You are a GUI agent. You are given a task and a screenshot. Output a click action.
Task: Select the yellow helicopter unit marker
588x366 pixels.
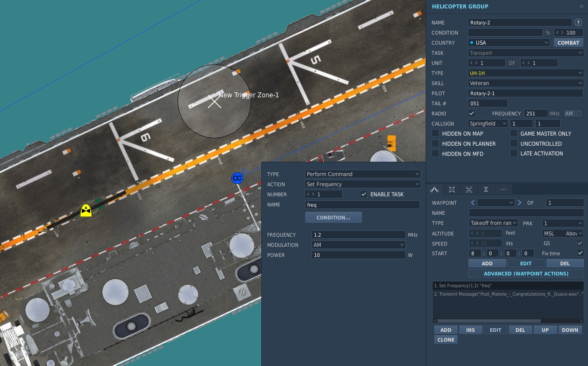[x=86, y=210]
